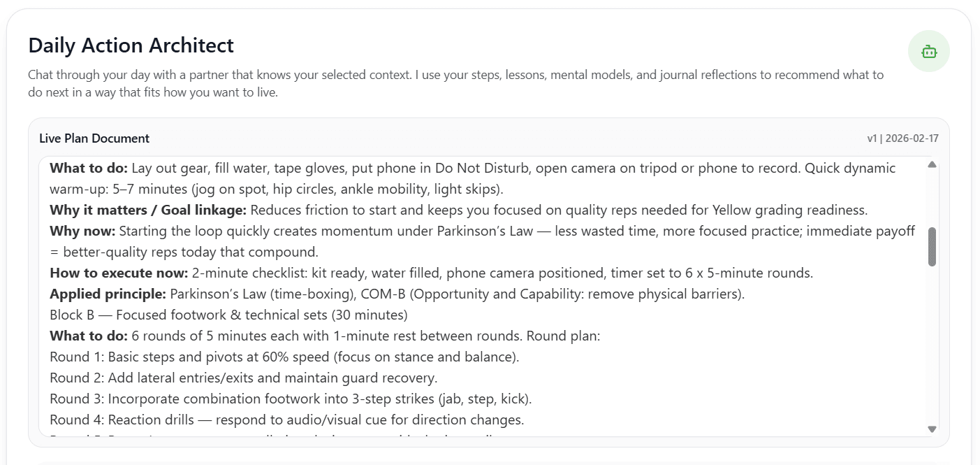Select the Why it matters / Goal linkage line
The image size is (980, 465).
[x=147, y=210]
